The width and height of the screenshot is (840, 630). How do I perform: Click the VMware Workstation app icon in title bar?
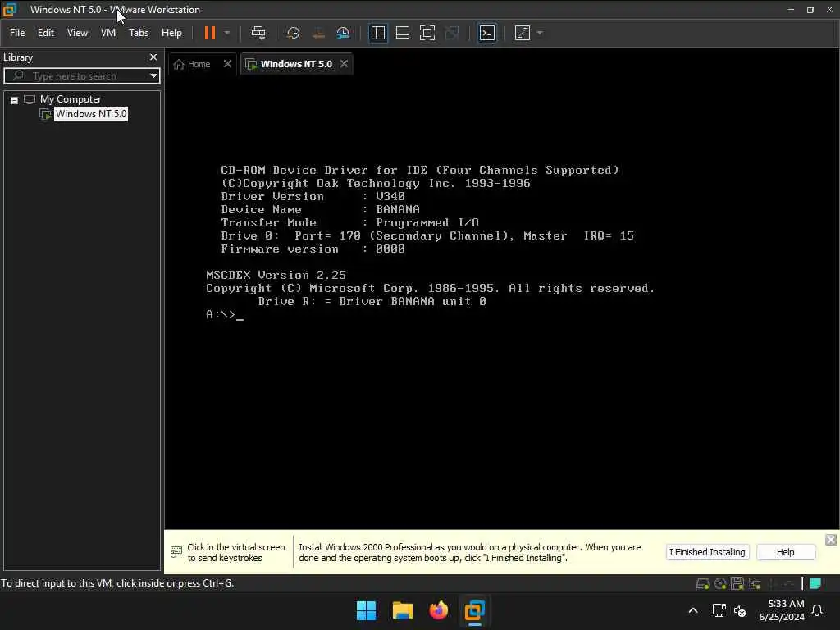tap(10, 9)
